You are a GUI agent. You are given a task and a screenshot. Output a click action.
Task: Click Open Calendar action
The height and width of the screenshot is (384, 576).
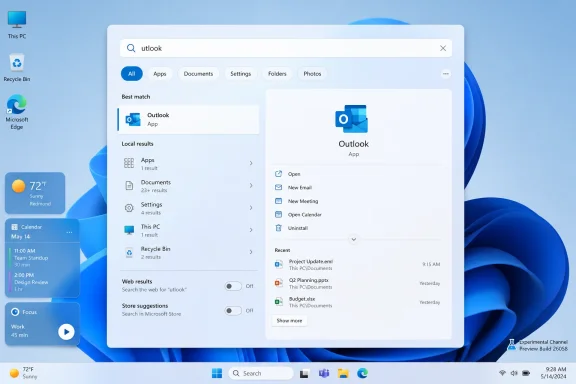(305, 215)
